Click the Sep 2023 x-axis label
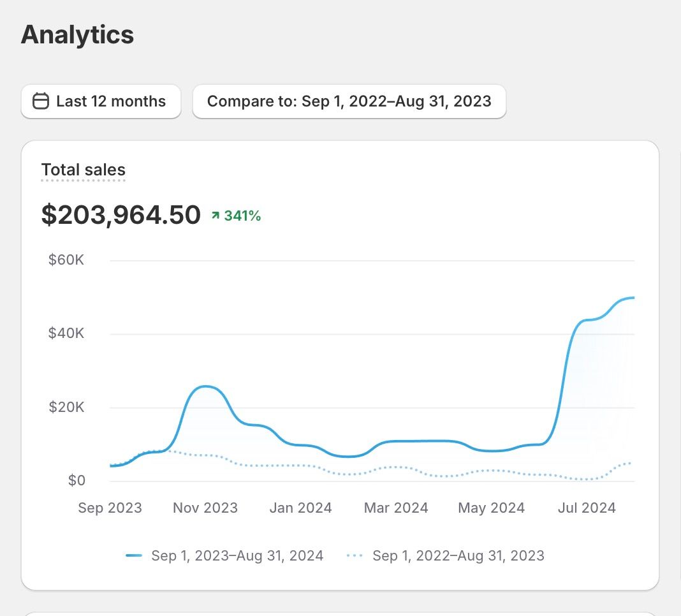 pyautogui.click(x=110, y=508)
